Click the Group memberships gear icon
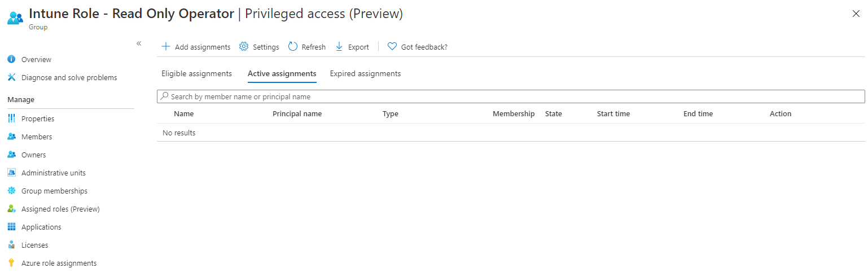 11,191
